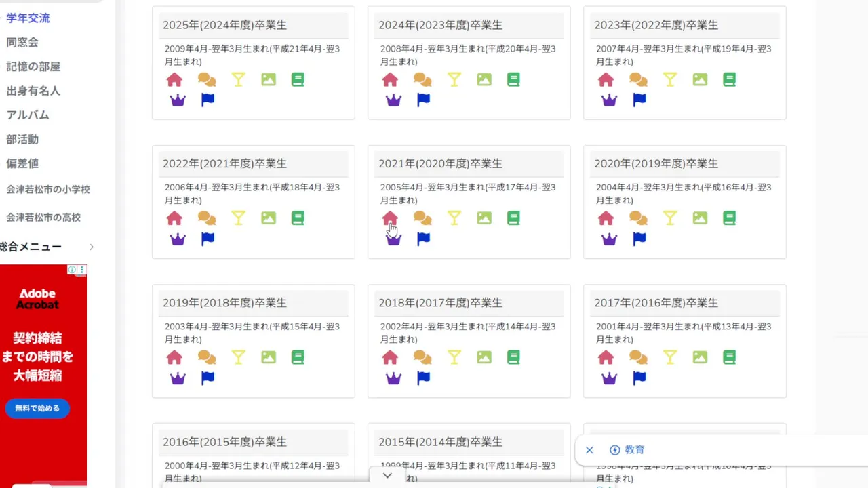Screen dimensions: 868x488
Task: Open book icon in 2018年(2017年度)卒業生 card
Action: [513, 357]
